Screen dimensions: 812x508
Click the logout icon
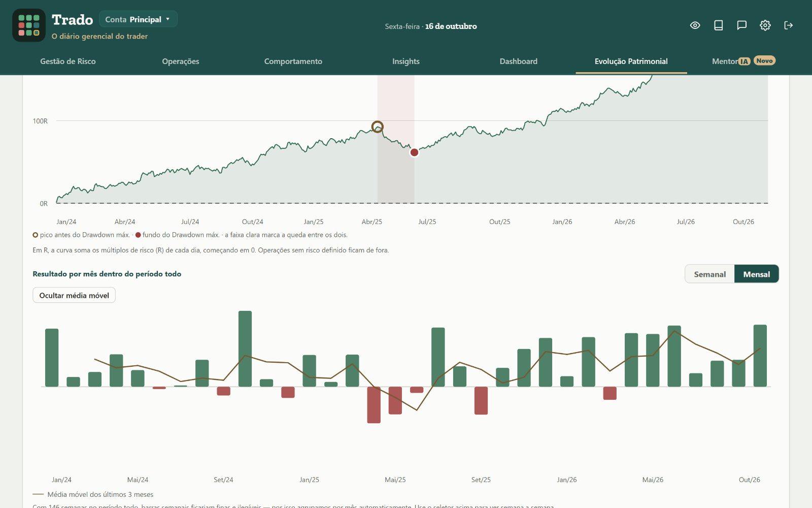789,25
